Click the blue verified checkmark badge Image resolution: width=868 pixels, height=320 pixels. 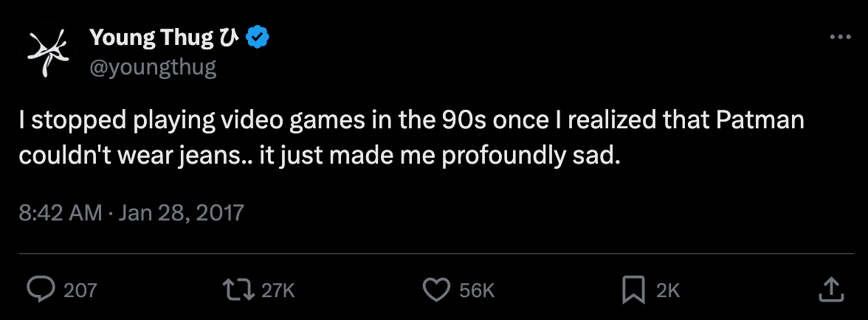(258, 37)
